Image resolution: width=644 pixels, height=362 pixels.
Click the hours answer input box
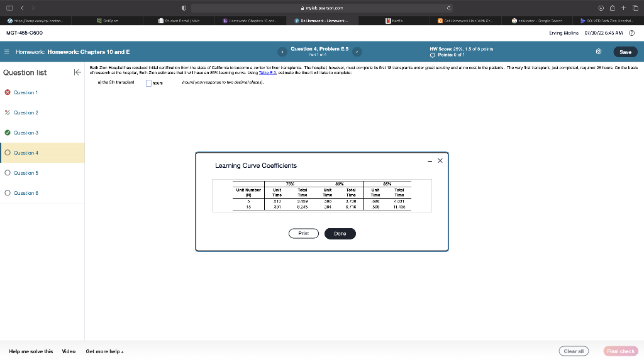pos(148,83)
